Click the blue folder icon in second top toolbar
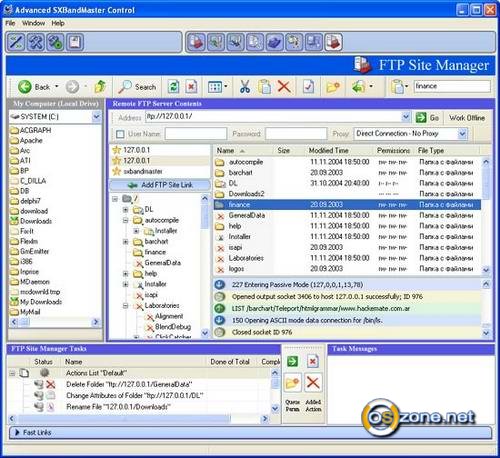 pyautogui.click(x=274, y=42)
